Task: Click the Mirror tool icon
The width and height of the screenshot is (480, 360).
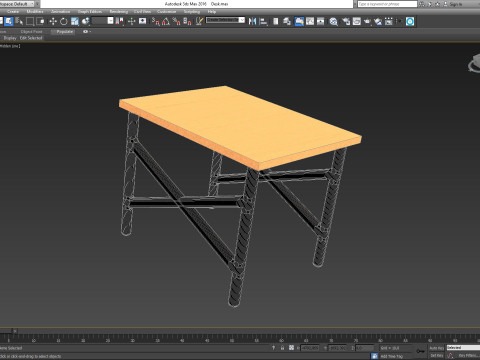Action: tap(252, 21)
